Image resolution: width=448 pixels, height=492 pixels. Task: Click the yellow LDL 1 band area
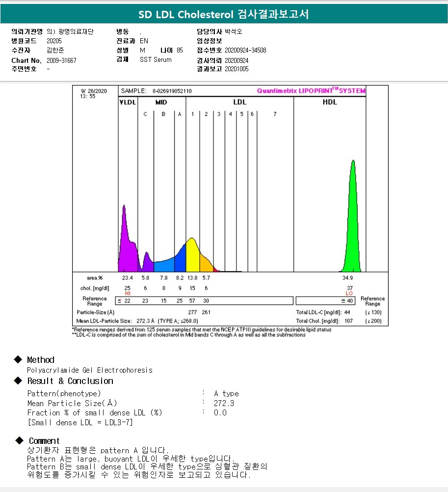tap(193, 256)
